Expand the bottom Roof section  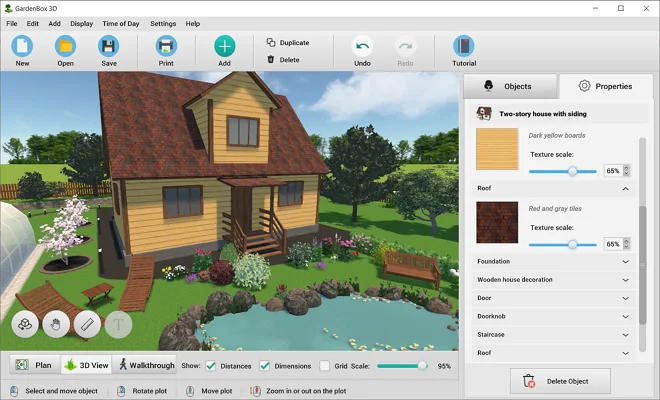pos(553,353)
